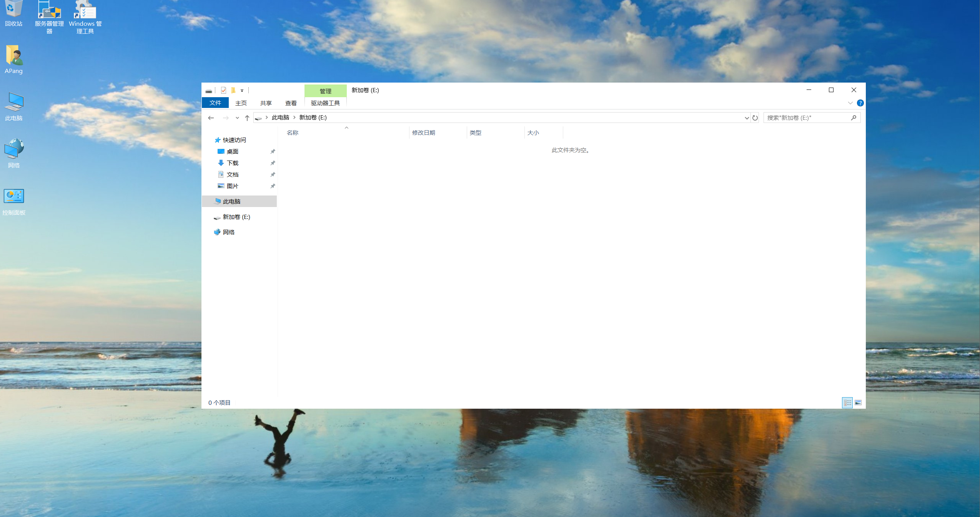Expand the ribbon using chevron

850,103
